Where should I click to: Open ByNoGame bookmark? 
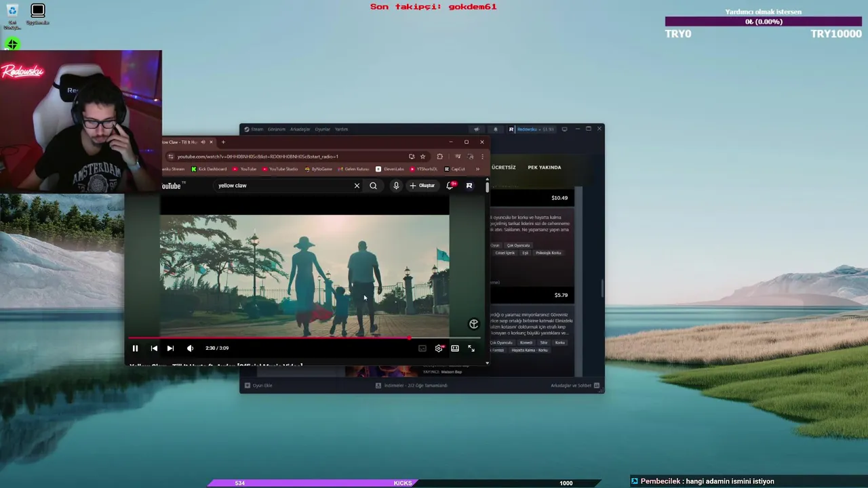point(319,169)
